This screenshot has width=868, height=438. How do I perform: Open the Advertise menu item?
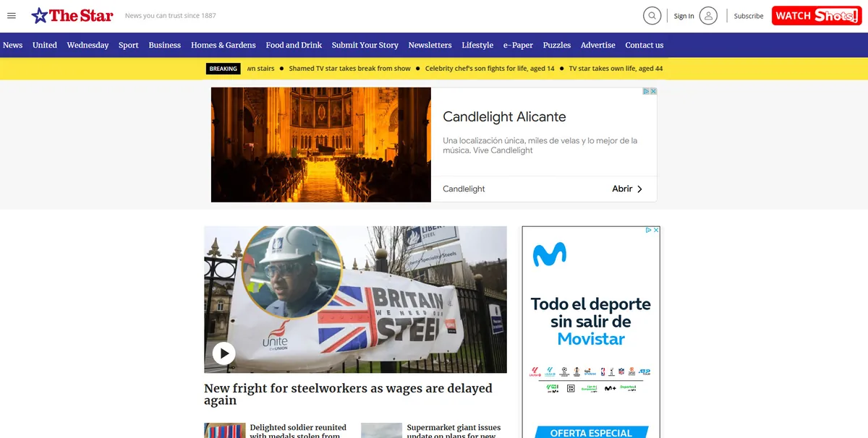598,45
